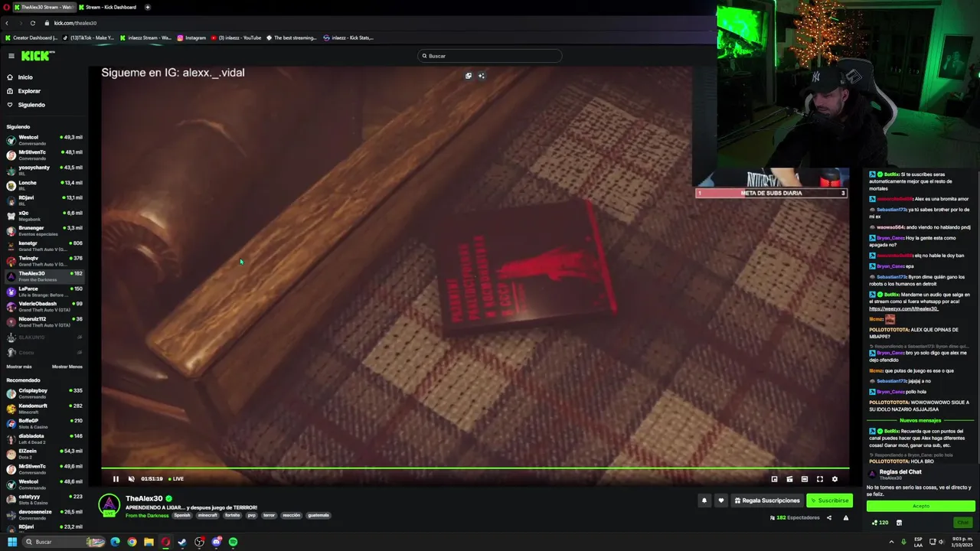Viewport: 980px width, 551px height.
Task: Open Windows Start menu
Action: pos(11,542)
